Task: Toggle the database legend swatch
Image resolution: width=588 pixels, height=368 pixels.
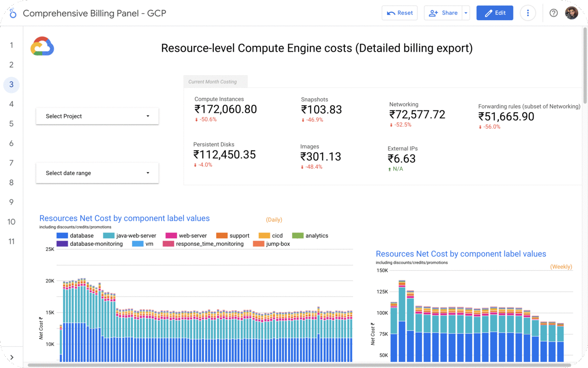Action: [62, 236]
